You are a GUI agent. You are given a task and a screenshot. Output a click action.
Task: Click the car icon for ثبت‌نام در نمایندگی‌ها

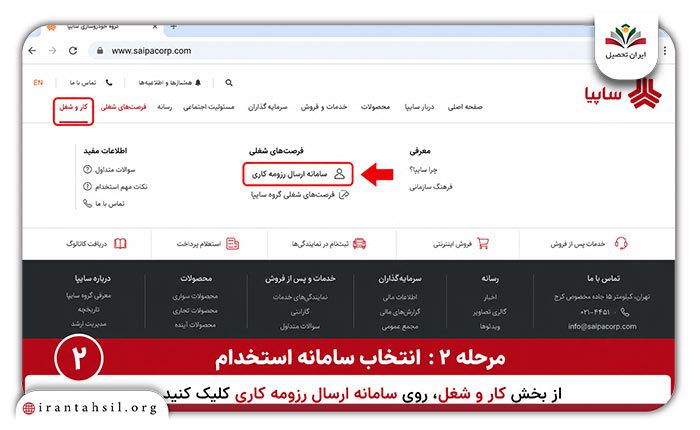359,244
